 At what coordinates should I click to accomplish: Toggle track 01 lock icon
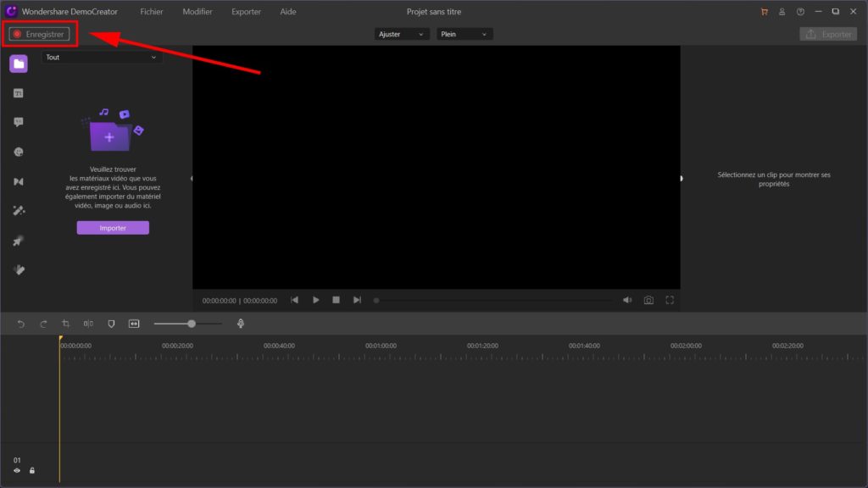point(32,471)
